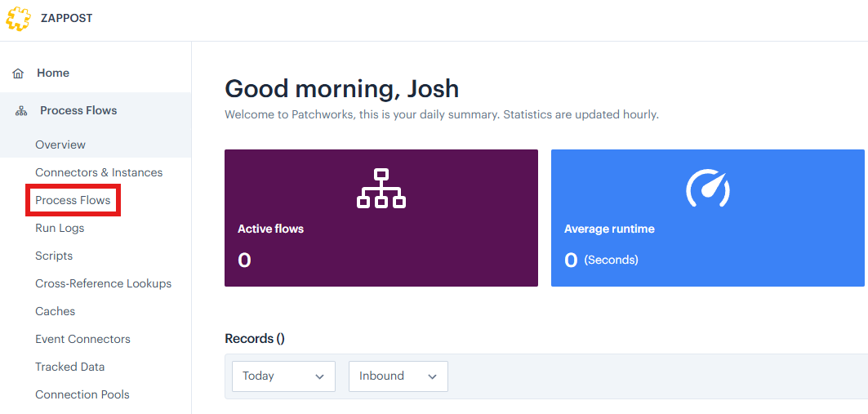
Task: Click the speedometer icon in Average runtime card
Action: [707, 189]
